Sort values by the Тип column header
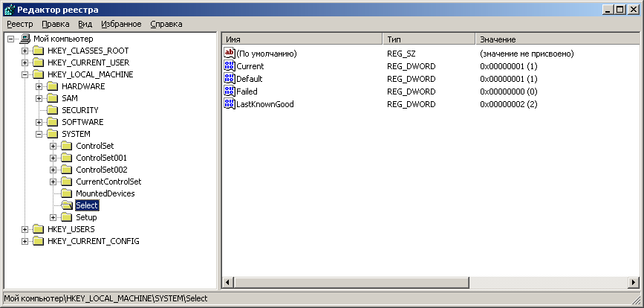This screenshot has height=308, width=644. pyautogui.click(x=429, y=39)
